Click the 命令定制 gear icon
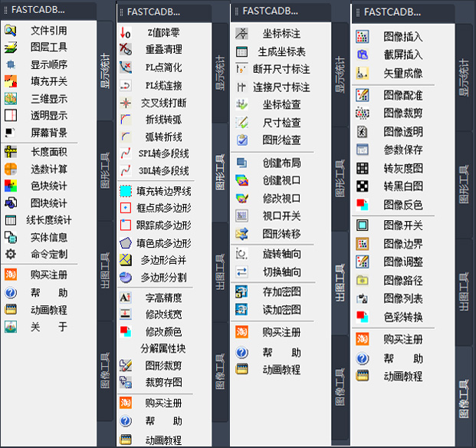Viewport: 476px width, 448px height. tap(11, 254)
